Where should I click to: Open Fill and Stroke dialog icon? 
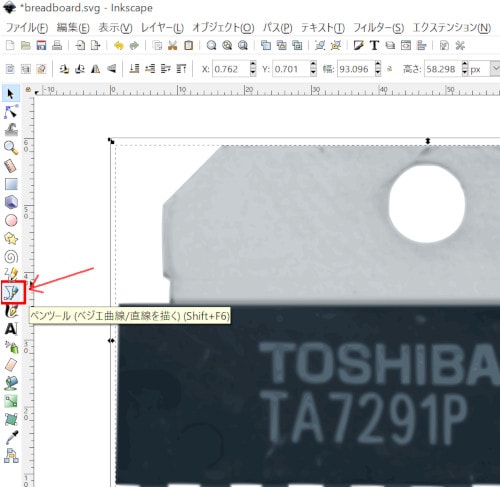pyautogui.click(x=359, y=45)
